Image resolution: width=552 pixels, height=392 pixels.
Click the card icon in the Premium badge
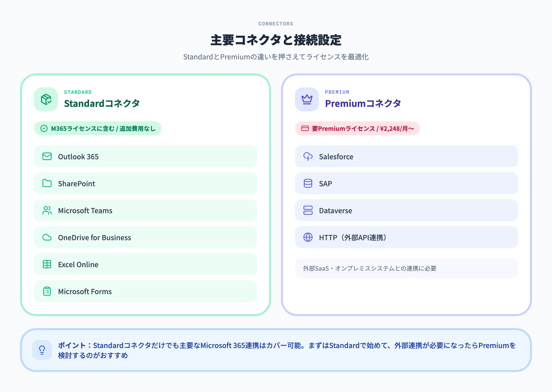(x=305, y=129)
